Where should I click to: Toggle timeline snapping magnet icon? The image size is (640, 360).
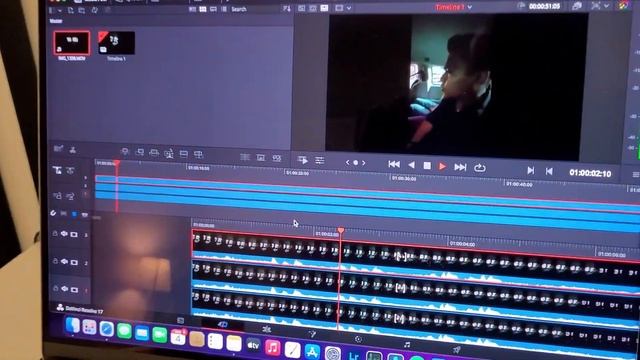pos(53,213)
